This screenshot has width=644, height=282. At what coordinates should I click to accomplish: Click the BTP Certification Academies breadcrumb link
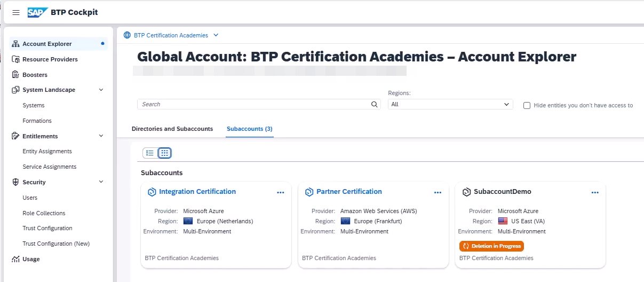point(171,35)
